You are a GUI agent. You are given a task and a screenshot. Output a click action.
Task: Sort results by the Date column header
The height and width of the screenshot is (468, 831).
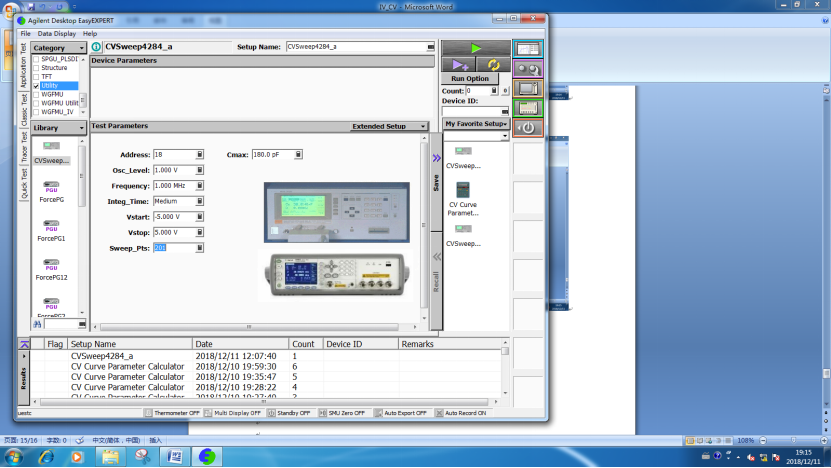coord(240,344)
